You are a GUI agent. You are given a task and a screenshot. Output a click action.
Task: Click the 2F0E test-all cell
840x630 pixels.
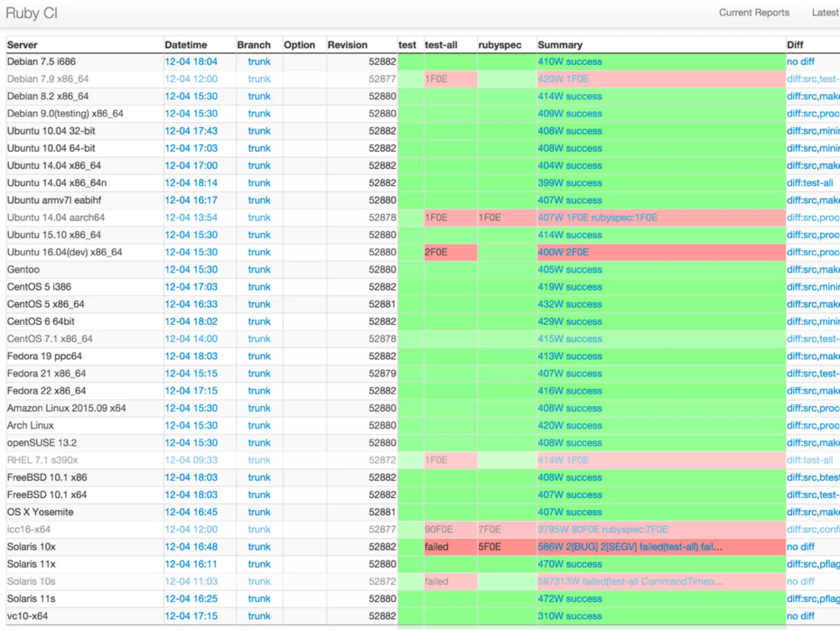coord(436,252)
